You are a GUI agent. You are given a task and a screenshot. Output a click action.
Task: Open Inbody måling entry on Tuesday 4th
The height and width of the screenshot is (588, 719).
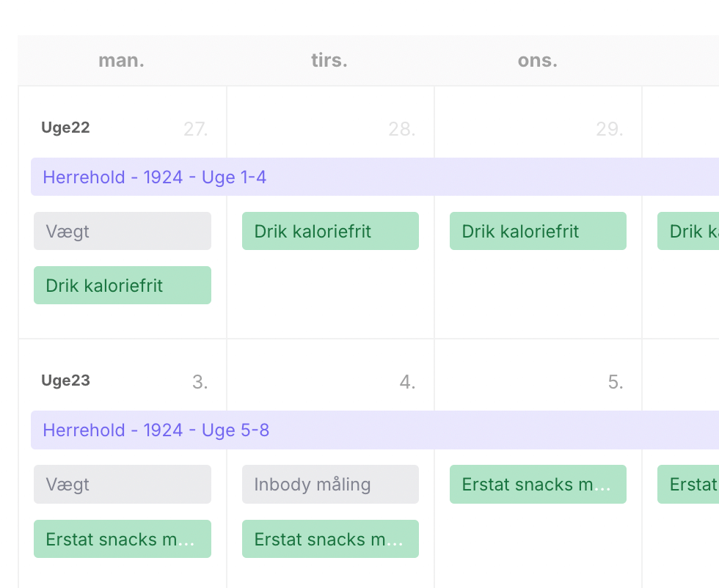click(x=330, y=485)
